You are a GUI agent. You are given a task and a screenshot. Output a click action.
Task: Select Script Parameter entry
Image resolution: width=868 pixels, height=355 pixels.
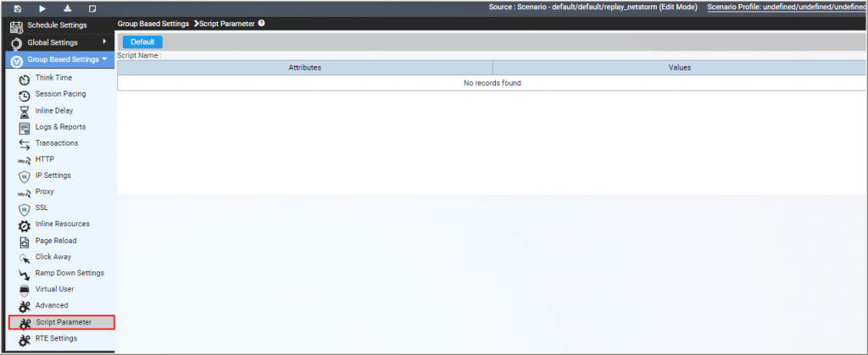[61, 322]
